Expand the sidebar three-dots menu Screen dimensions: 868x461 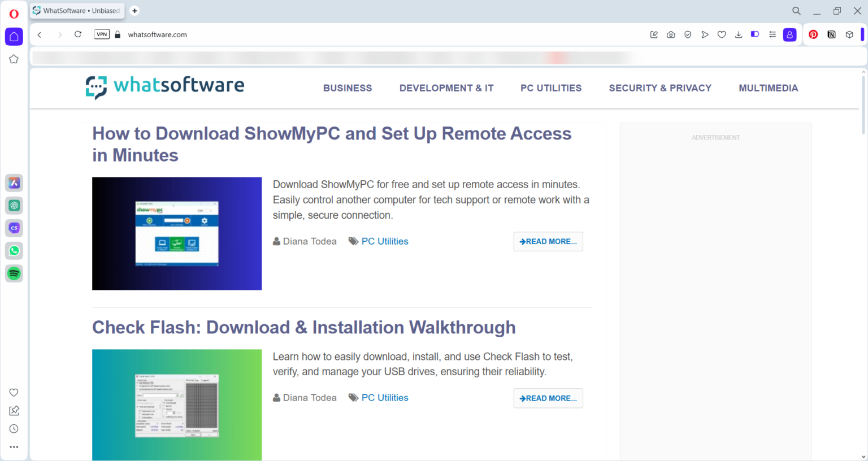pyautogui.click(x=14, y=447)
